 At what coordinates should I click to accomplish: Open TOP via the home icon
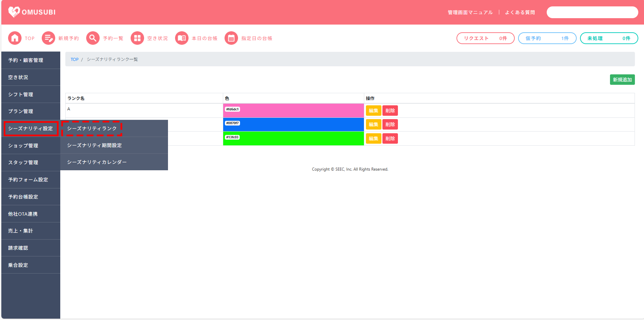pos(15,38)
